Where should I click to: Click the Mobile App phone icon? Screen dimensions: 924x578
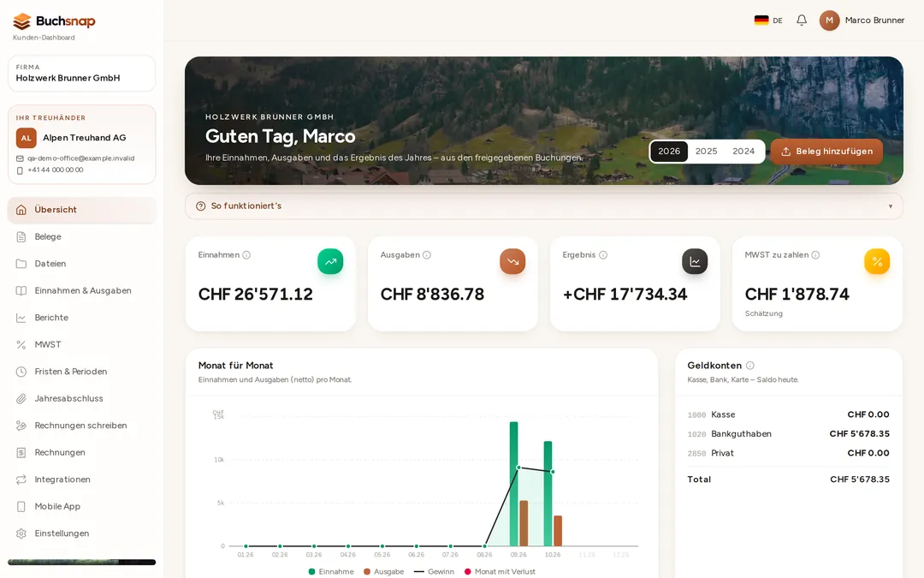click(21, 507)
